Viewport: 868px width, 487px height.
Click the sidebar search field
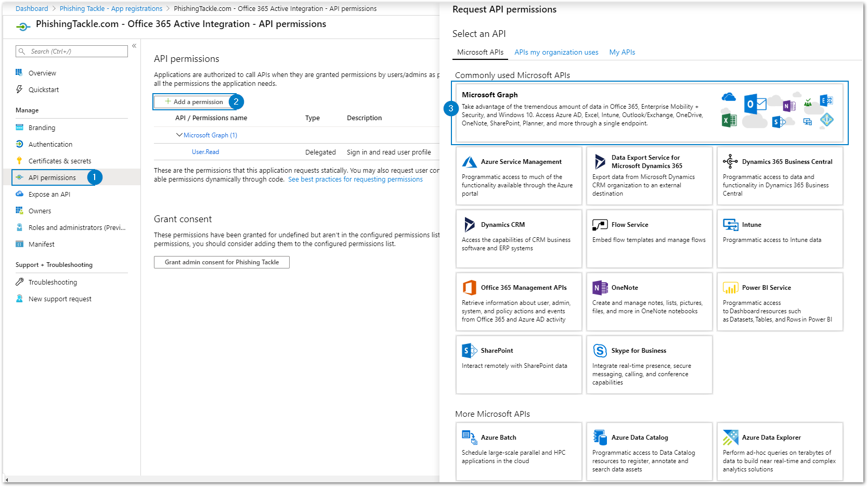coord(71,51)
